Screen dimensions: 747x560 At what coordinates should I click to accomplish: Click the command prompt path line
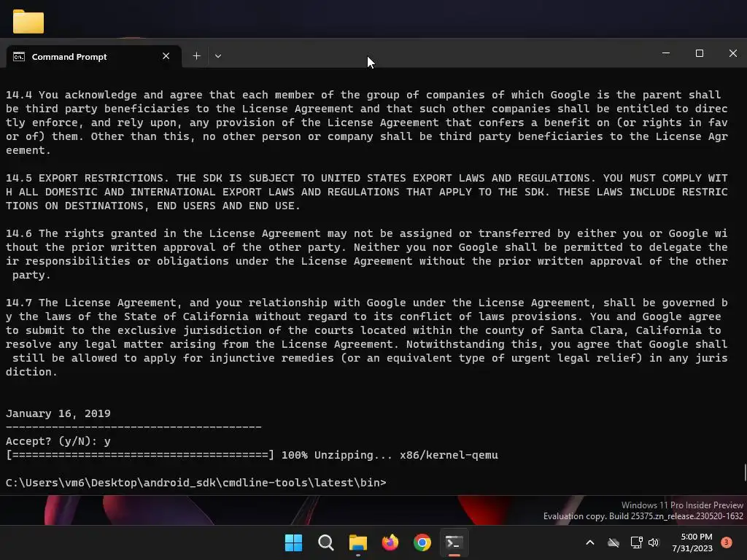tap(196, 483)
